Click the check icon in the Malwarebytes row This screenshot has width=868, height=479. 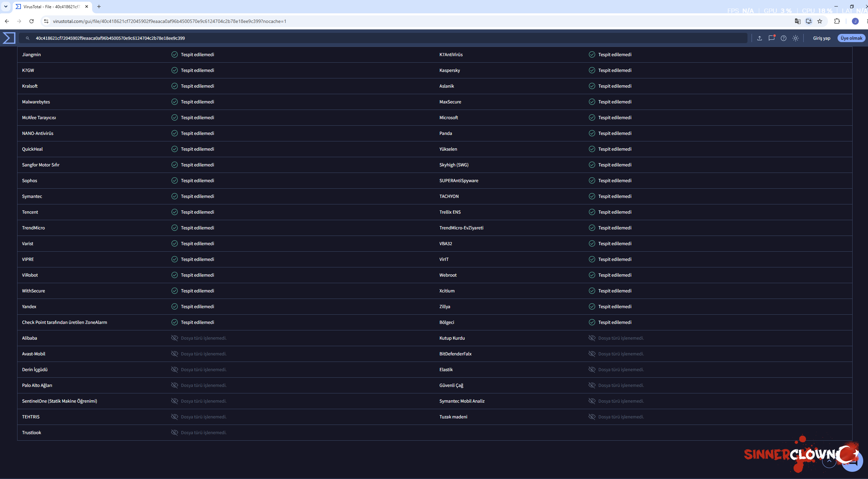coord(174,102)
